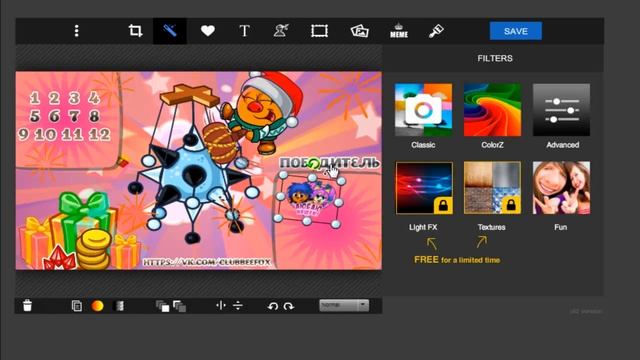Click the FILTERS panel header
The height and width of the screenshot is (360, 640).
pos(495,58)
